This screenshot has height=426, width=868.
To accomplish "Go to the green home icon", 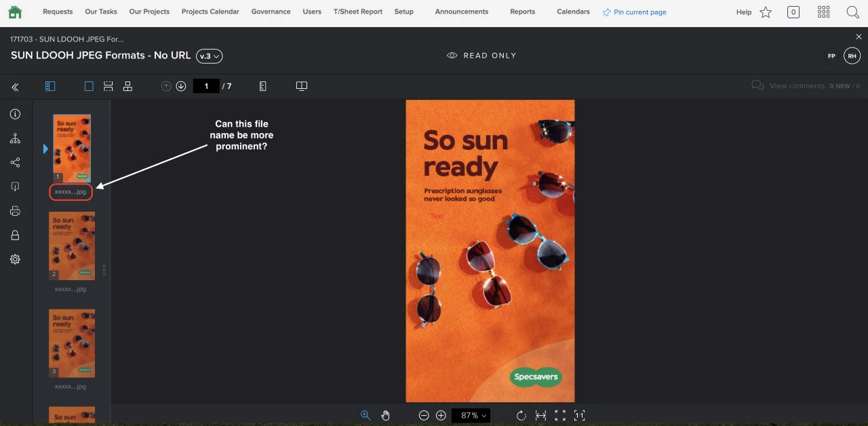I will click(x=15, y=12).
